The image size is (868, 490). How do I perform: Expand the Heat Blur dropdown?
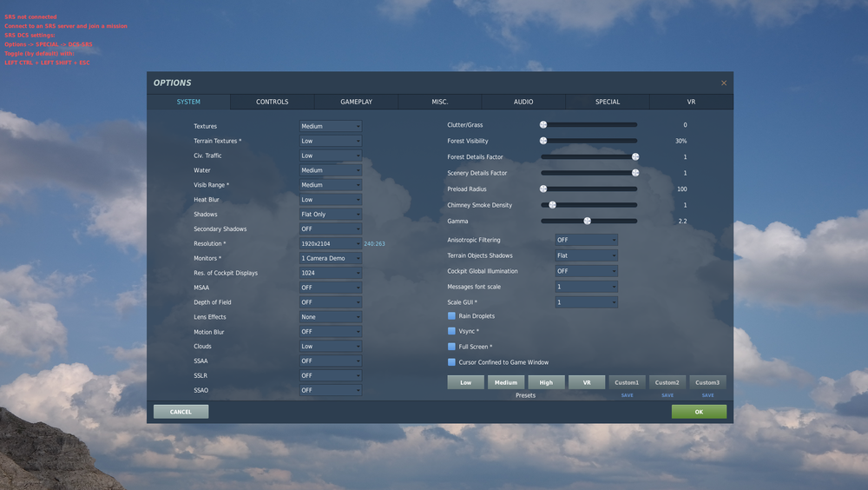coord(331,200)
